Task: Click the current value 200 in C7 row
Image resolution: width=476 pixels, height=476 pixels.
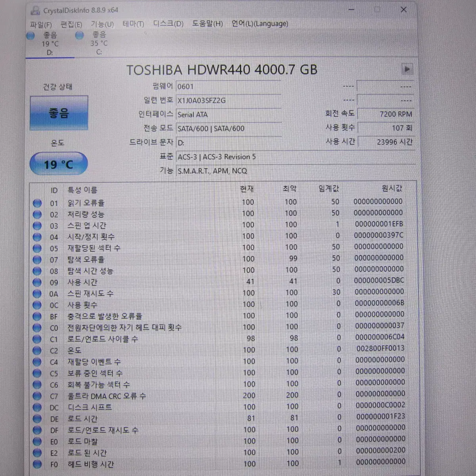Action: pos(249,395)
